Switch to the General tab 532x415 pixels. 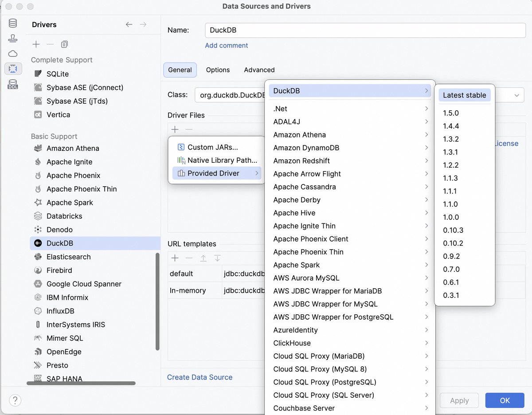point(180,70)
